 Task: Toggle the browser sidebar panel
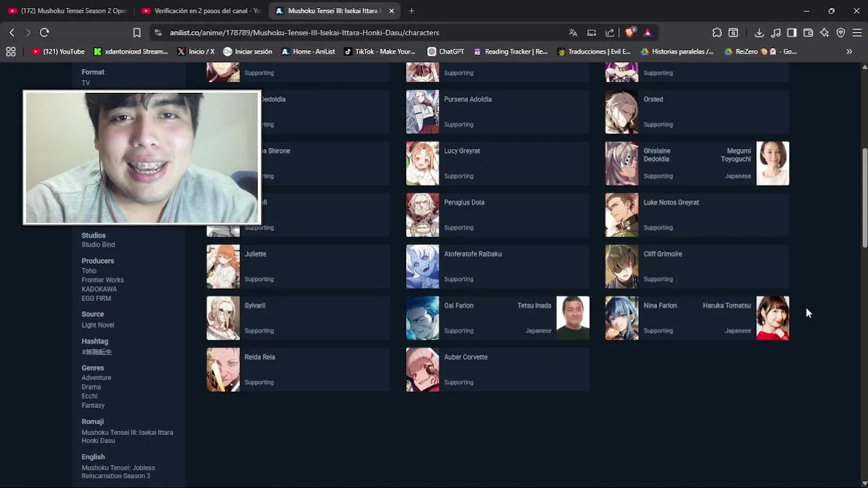(x=791, y=33)
